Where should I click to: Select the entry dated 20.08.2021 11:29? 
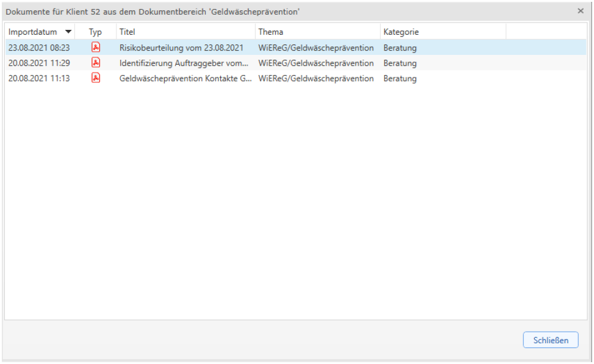39,63
